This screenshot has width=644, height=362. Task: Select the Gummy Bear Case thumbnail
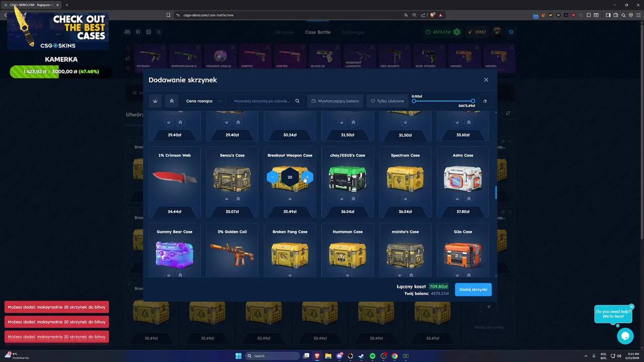[175, 254]
